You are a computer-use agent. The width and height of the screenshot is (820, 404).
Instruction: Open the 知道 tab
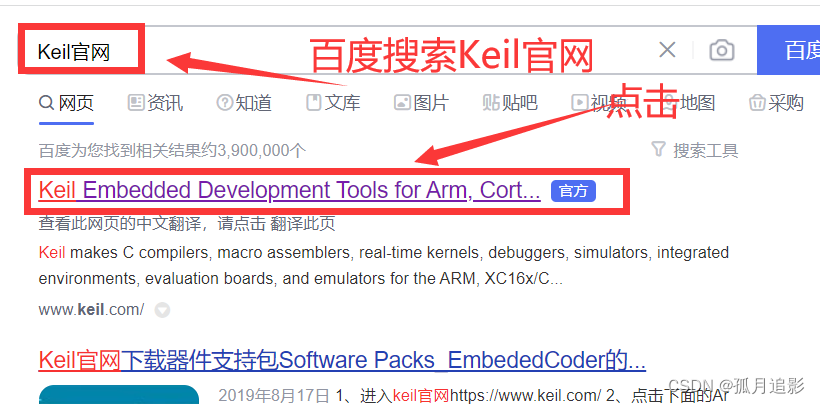coord(244,103)
